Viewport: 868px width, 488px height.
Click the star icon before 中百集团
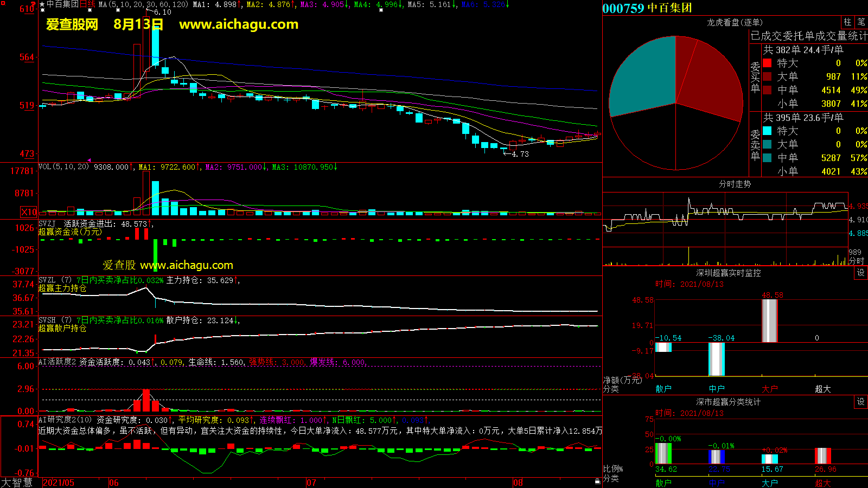(42, 4)
